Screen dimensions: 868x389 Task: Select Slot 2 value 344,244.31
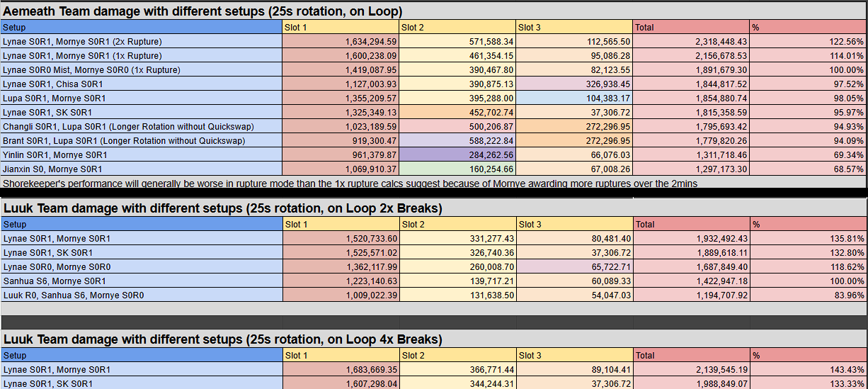[x=457, y=383]
